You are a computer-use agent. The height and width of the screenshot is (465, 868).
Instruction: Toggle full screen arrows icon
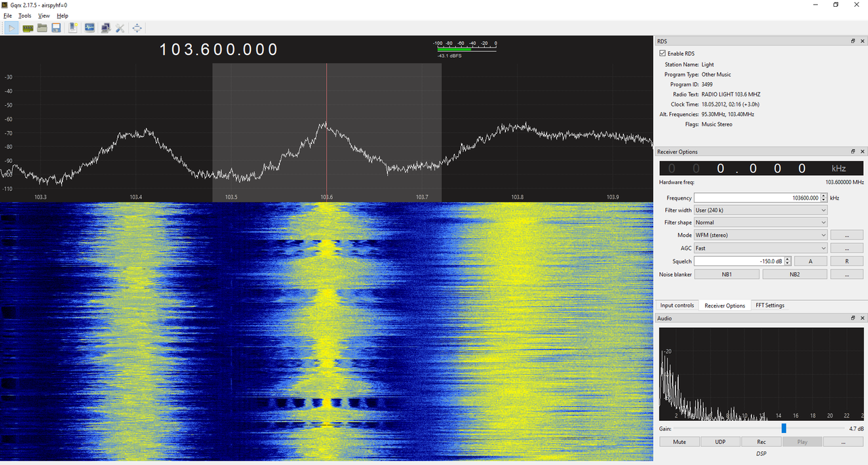[137, 28]
